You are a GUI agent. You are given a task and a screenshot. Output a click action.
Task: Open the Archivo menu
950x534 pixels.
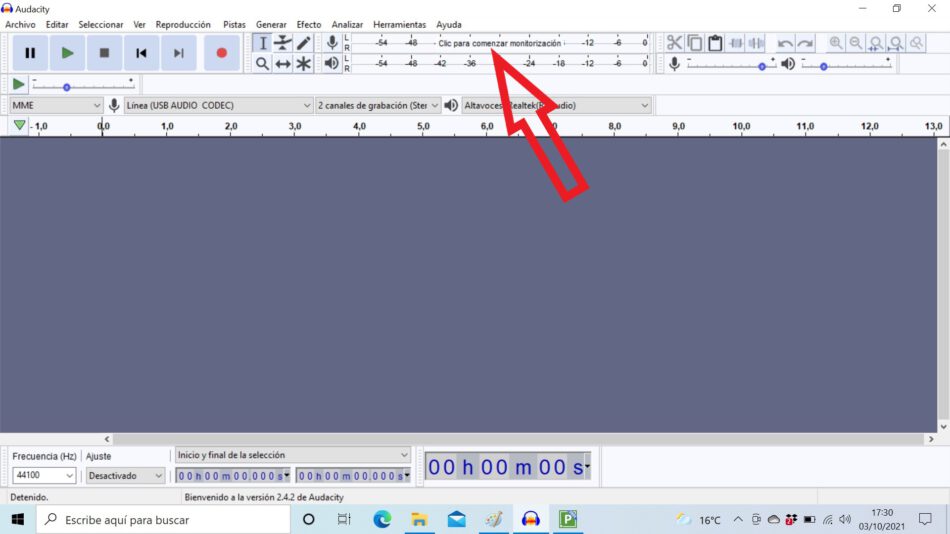point(20,25)
